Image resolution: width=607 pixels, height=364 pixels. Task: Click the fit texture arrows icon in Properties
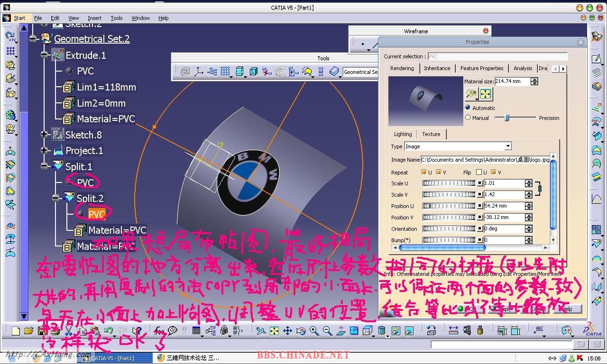[x=486, y=94]
